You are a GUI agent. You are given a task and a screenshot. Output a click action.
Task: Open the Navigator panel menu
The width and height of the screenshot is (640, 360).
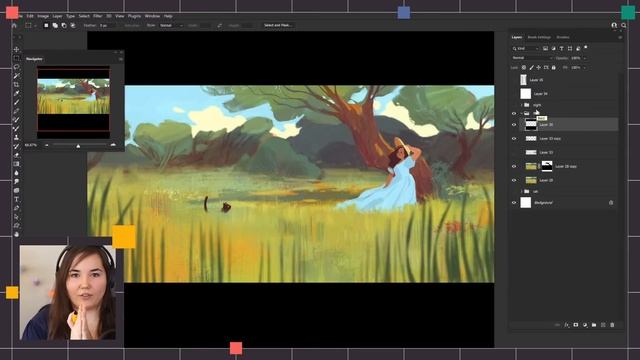coord(120,59)
